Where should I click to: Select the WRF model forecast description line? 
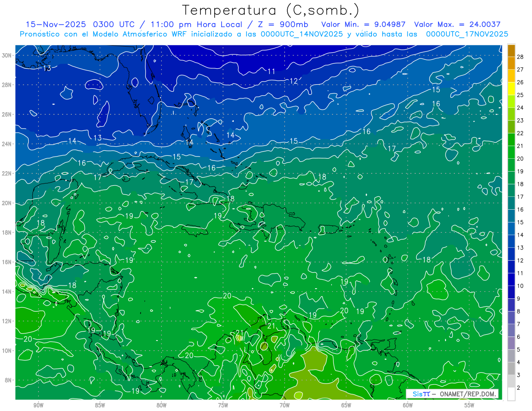[x=264, y=34]
